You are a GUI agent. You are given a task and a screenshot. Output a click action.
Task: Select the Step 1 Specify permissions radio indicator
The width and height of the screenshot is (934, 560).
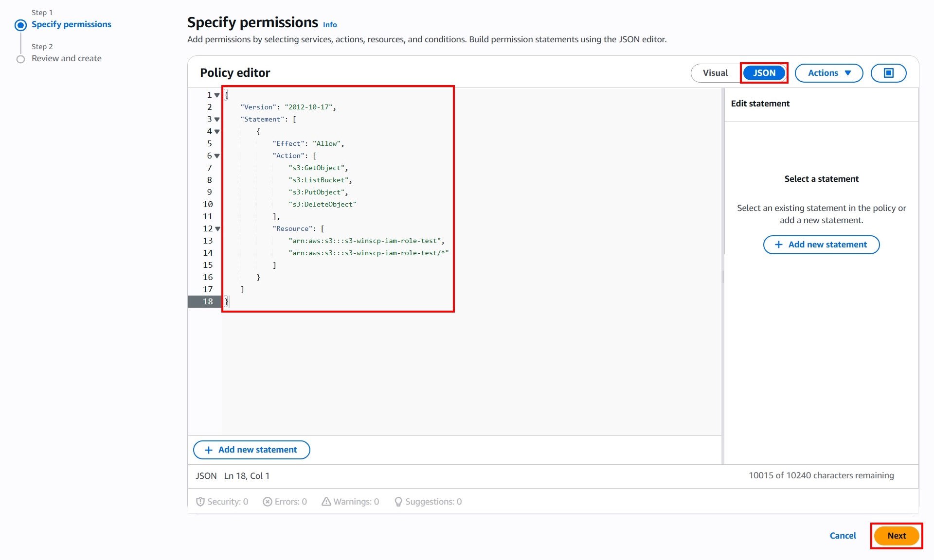(x=20, y=25)
